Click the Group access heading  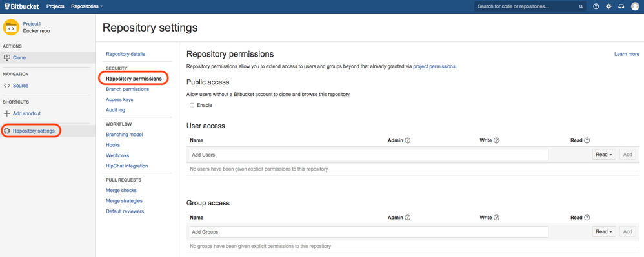(208, 203)
